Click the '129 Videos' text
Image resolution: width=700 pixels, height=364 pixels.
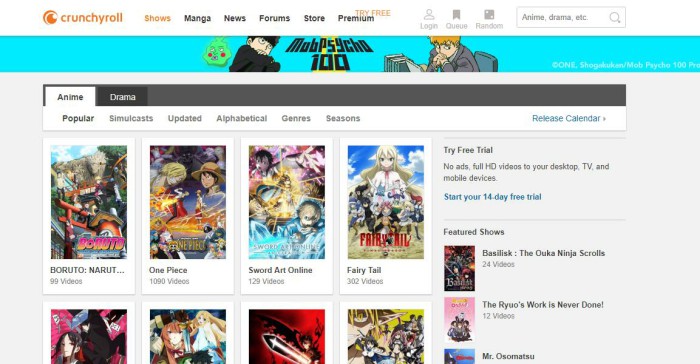point(266,281)
